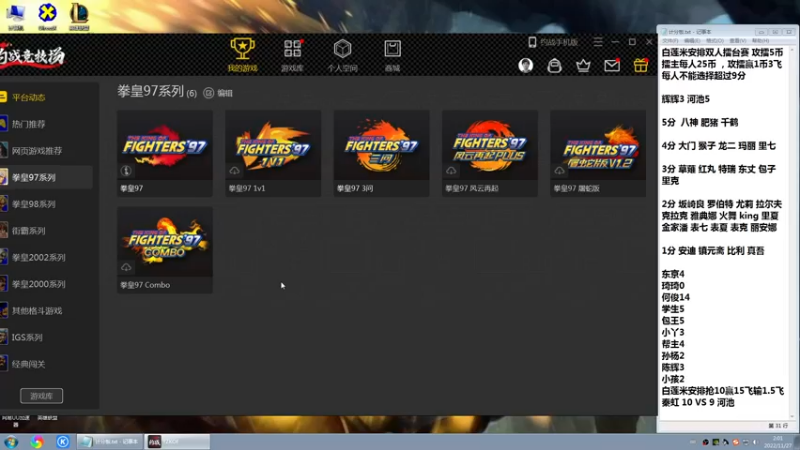Click the cloud download icon on 风云再起 card
The height and width of the screenshot is (450, 800).
[x=451, y=171]
